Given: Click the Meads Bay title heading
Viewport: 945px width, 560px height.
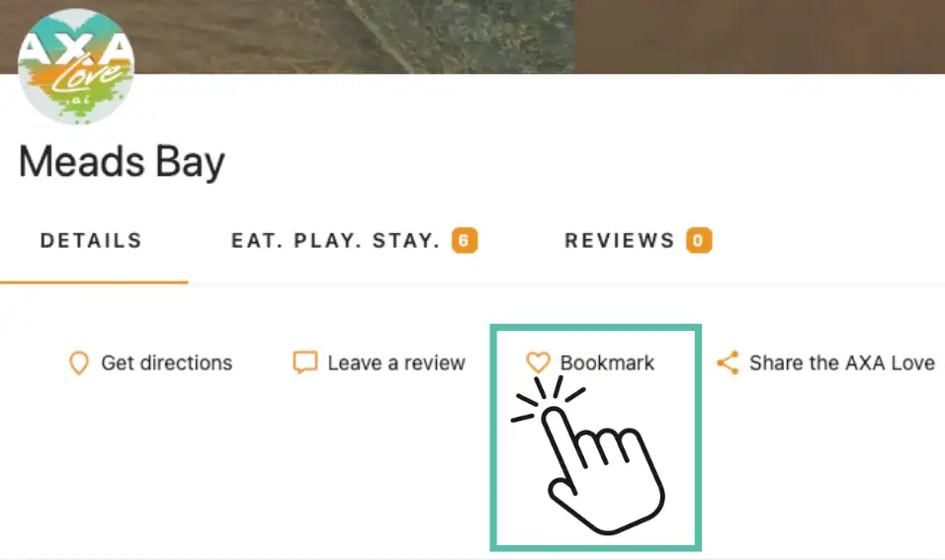Looking at the screenshot, I should click(x=122, y=162).
